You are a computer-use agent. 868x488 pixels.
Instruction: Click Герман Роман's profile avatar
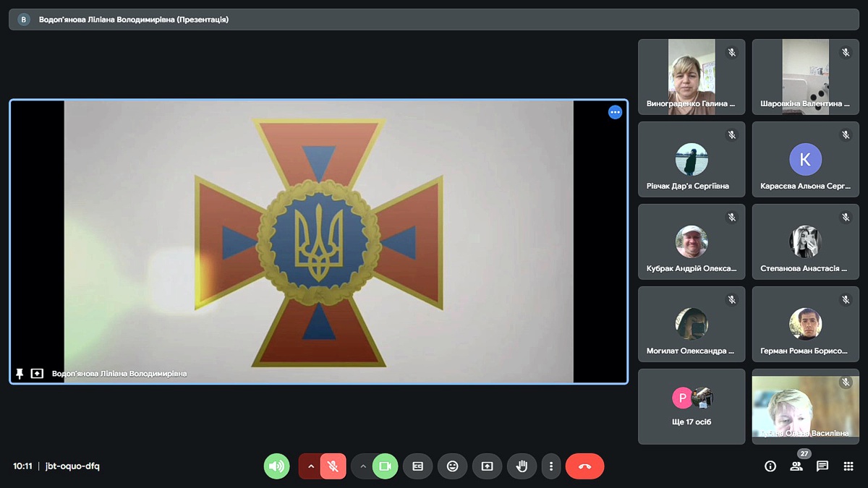(806, 325)
